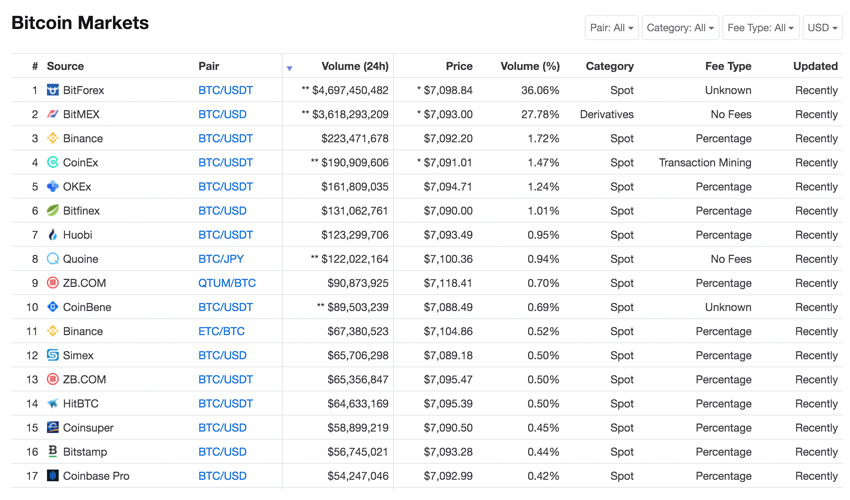Click the BitMEX exchange logo icon
The height and width of the screenshot is (500, 850).
pyautogui.click(x=53, y=114)
